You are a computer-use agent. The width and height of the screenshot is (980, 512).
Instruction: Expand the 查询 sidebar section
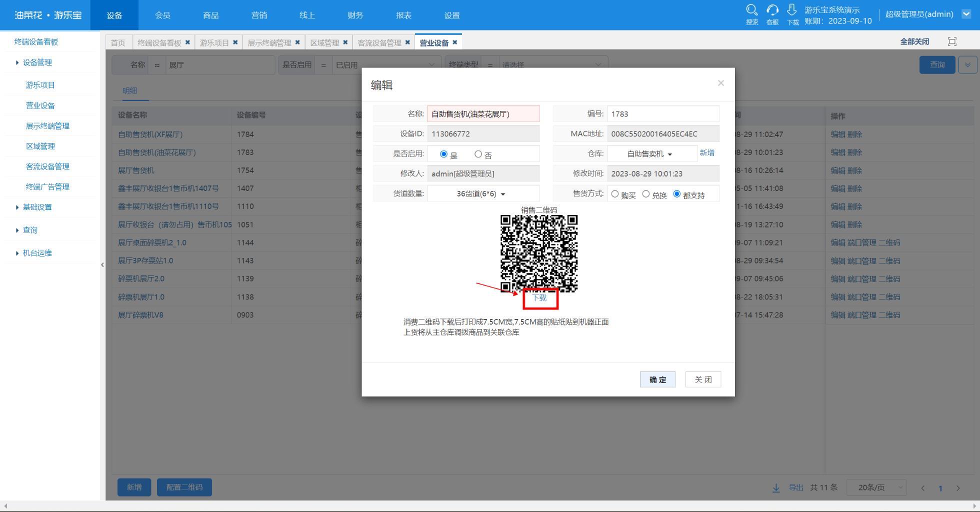click(27, 230)
